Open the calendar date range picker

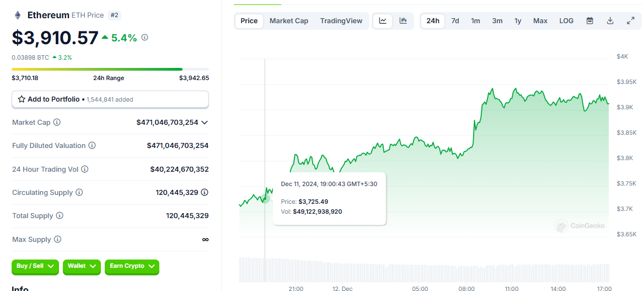(x=589, y=21)
